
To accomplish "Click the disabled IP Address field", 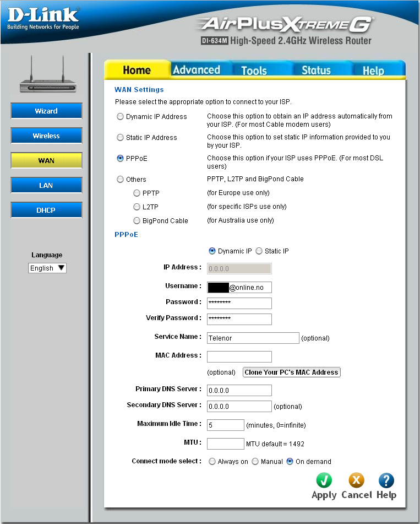I will (239, 269).
